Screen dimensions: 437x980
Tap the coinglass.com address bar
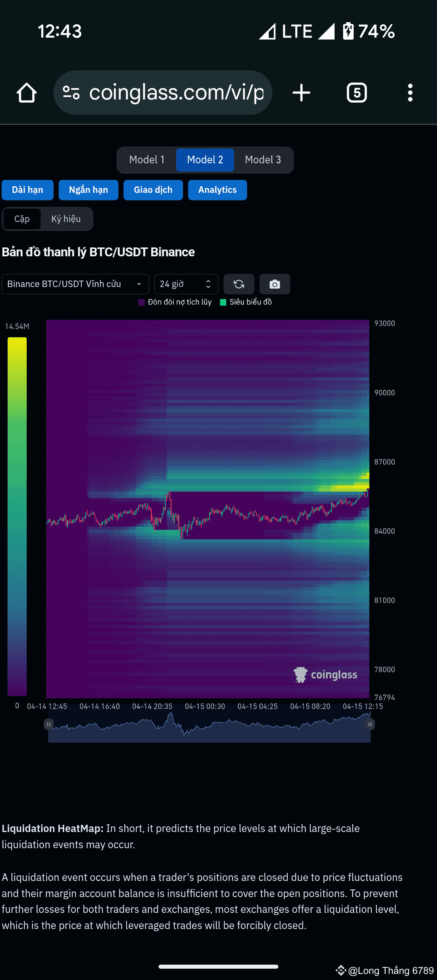pos(163,93)
